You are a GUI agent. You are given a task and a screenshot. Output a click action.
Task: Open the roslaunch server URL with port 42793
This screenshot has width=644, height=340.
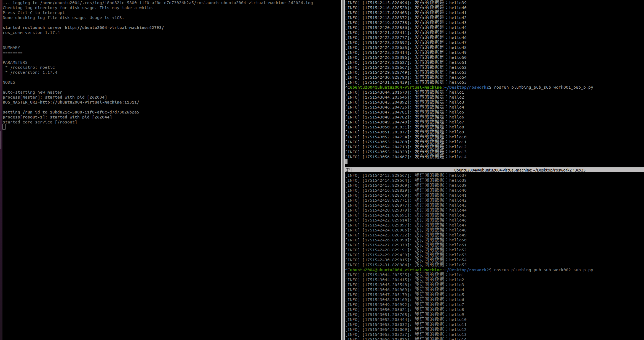(114, 28)
